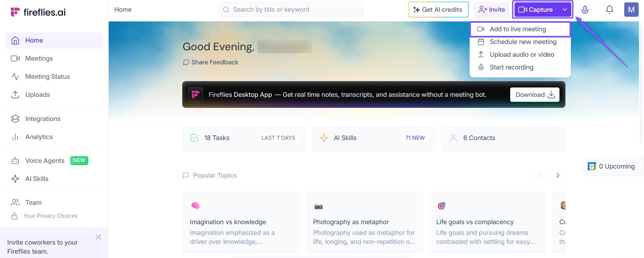
Task: Show next Popular Topics with right chevron
Action: coord(558,176)
